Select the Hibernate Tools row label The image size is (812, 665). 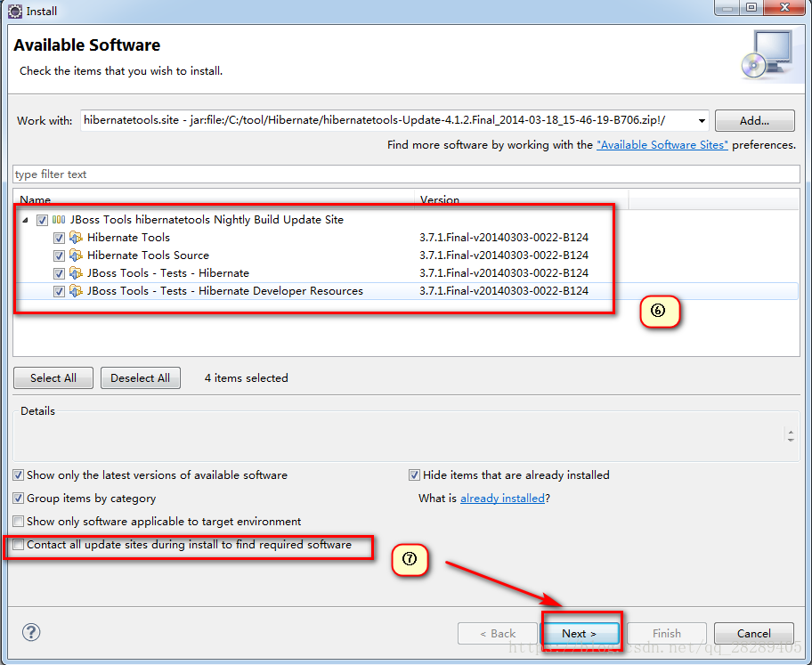(x=128, y=238)
